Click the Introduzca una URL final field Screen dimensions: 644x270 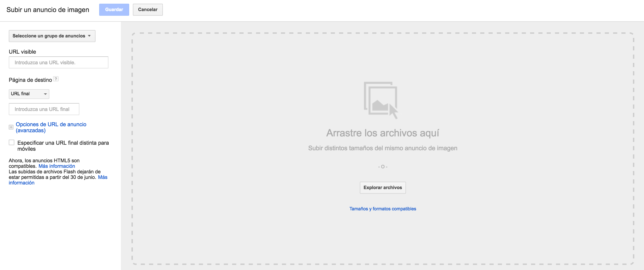pyautogui.click(x=44, y=109)
